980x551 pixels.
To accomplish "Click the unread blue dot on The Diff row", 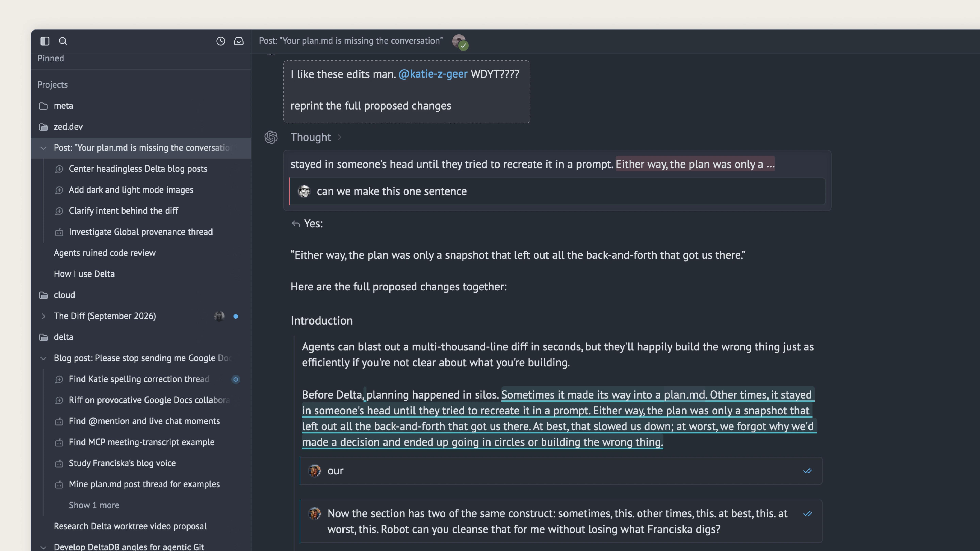I will click(x=236, y=316).
